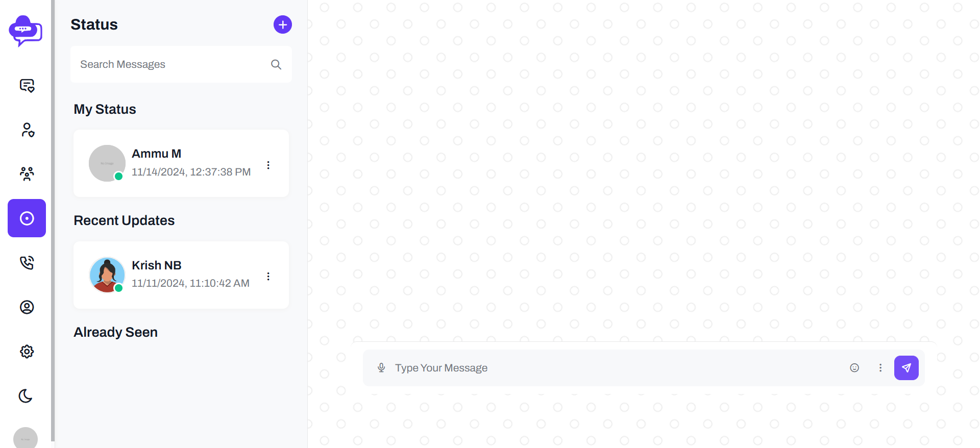The image size is (980, 448).
Task: Open the calls phone icon
Action: 27,263
